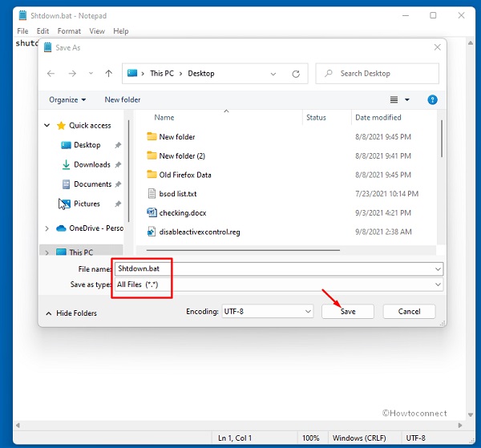Unpin Desktop pin icon
The height and width of the screenshot is (448, 481).
click(x=118, y=145)
